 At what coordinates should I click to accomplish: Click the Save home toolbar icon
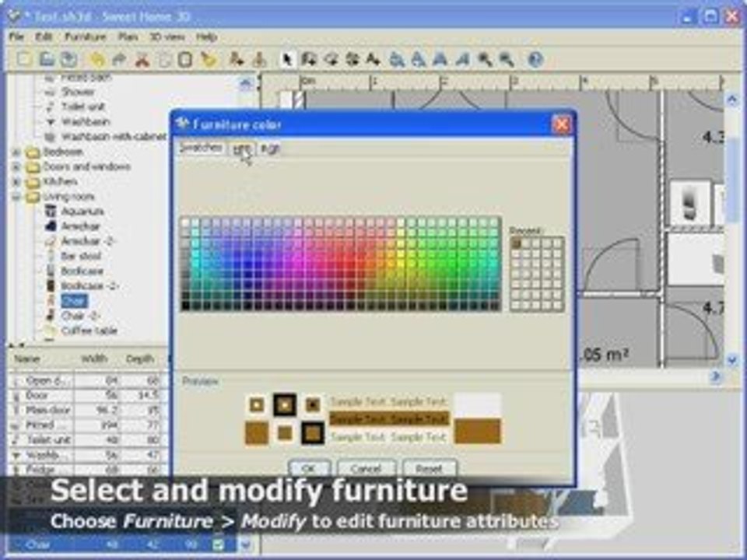[x=69, y=60]
